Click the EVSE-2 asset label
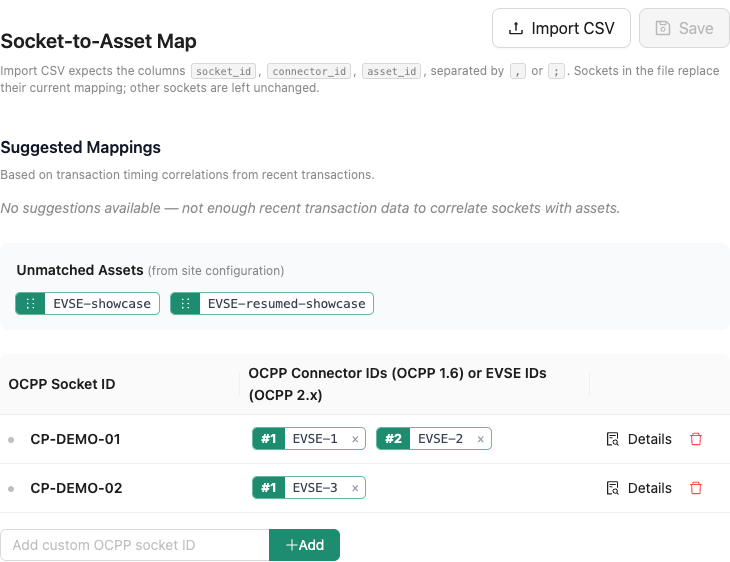 click(440, 439)
